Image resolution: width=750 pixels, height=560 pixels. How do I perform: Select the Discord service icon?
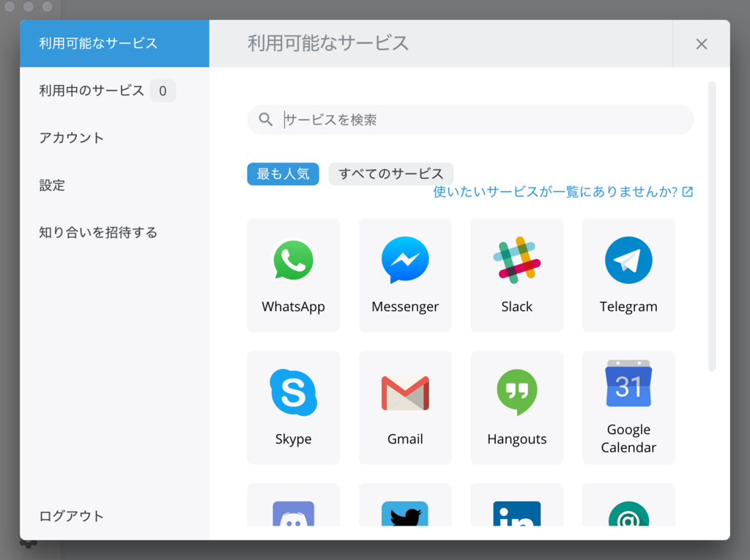point(293,514)
